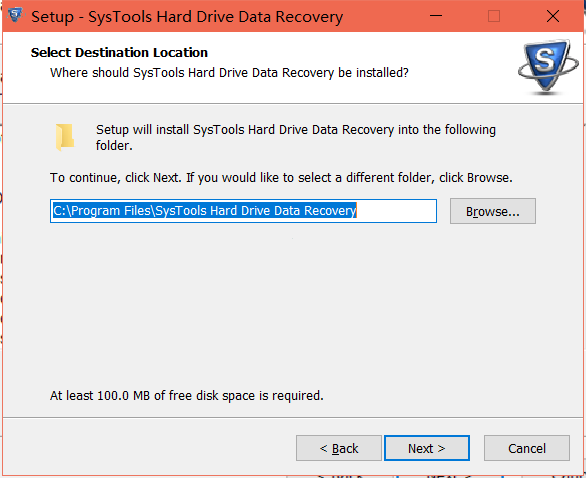Click the 'Select Destination Location' heading

coord(119,53)
